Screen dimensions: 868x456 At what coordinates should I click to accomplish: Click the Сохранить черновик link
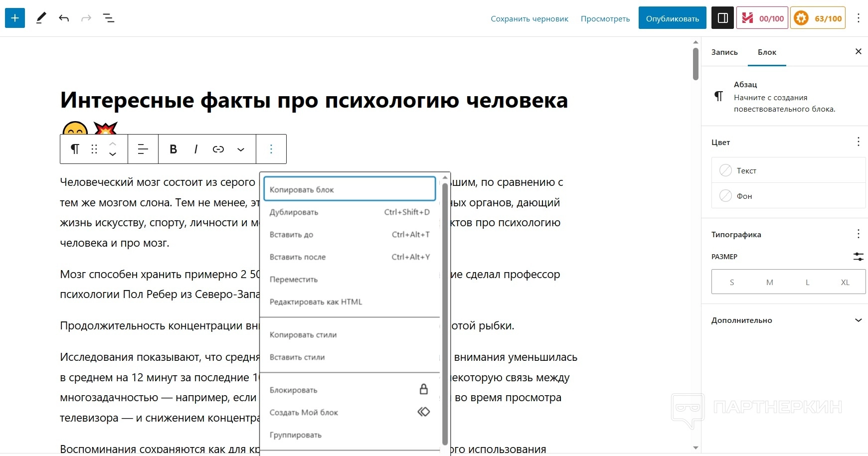click(x=529, y=19)
